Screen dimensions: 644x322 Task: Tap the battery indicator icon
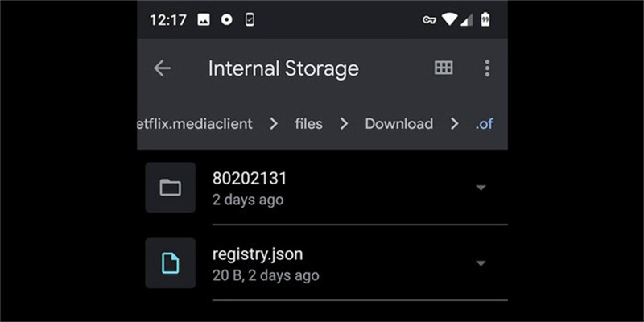[x=485, y=20]
